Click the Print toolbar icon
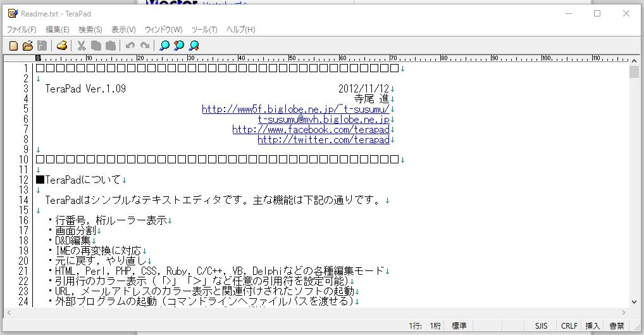The height and width of the screenshot is (335, 644). point(62,46)
